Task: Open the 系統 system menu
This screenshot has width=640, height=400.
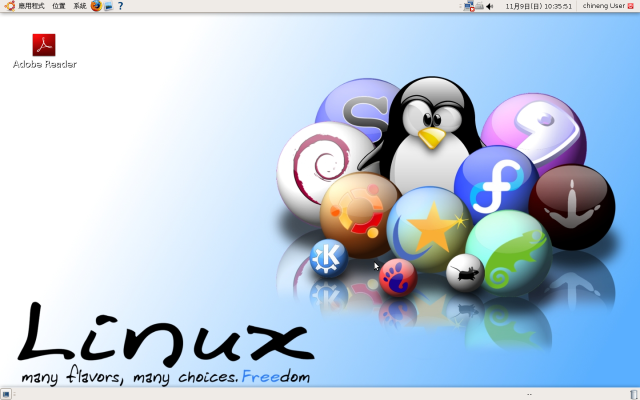Action: pyautogui.click(x=80, y=6)
